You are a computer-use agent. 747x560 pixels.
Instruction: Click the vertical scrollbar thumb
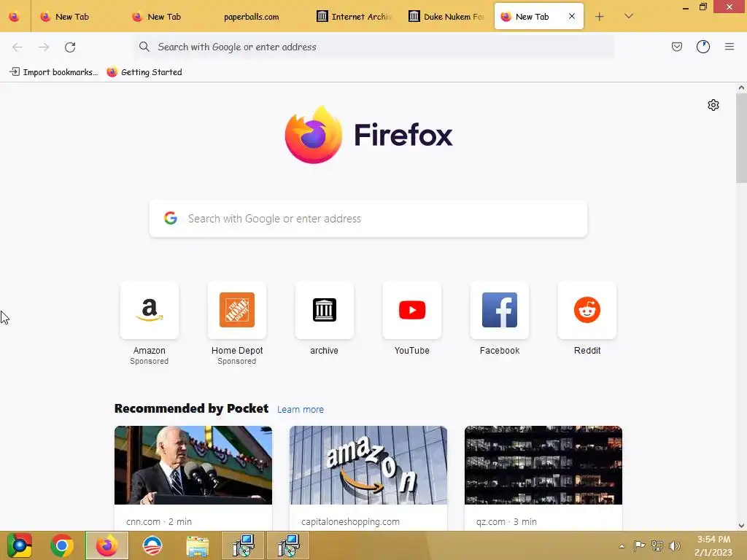tap(741, 138)
